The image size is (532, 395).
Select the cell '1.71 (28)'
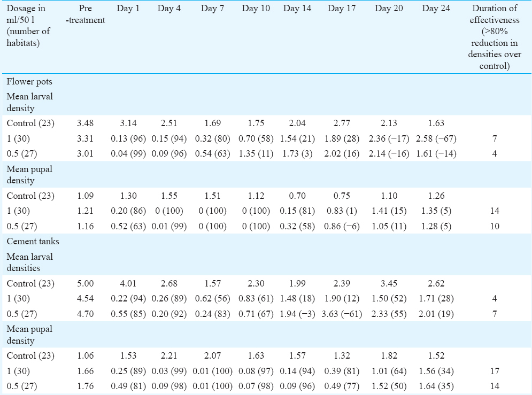pos(436,298)
